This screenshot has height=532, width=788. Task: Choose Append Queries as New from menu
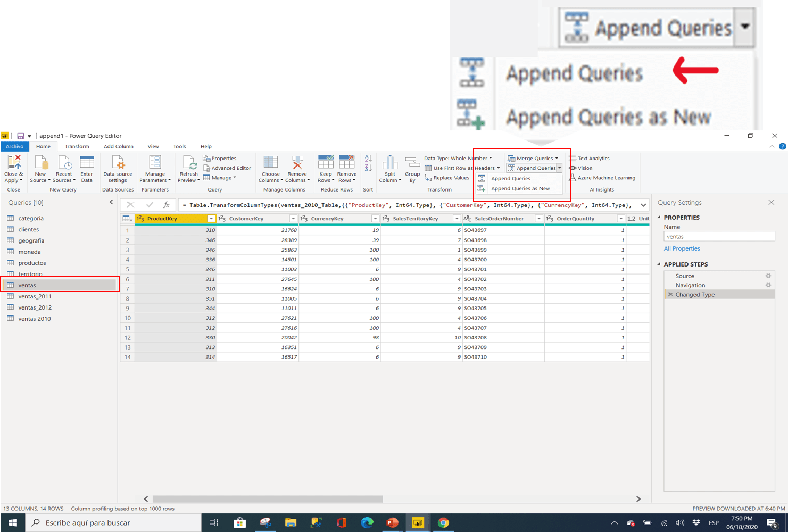[x=522, y=188]
